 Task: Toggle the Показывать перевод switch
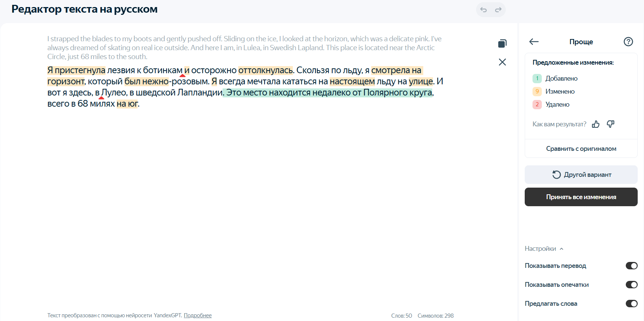pos(631,266)
